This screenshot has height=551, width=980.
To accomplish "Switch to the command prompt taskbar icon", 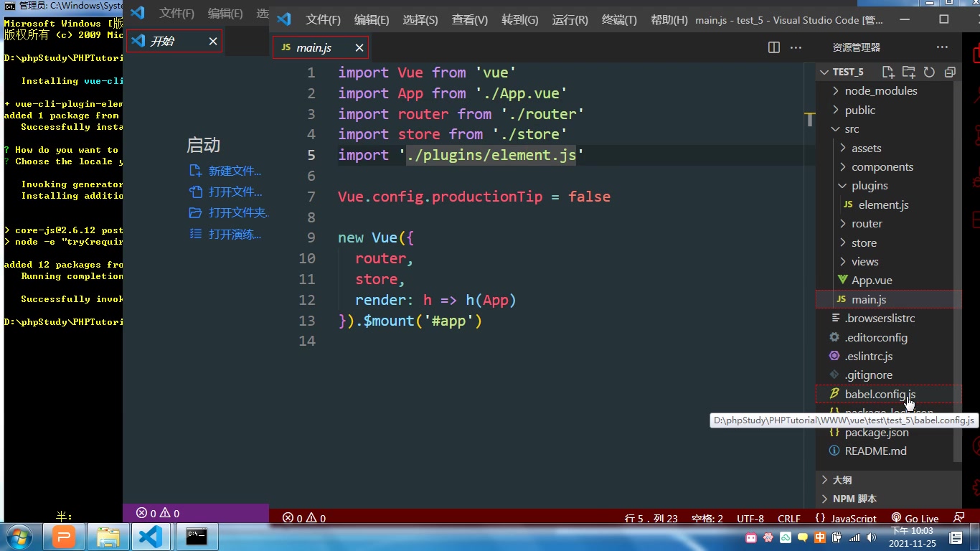I will (196, 537).
